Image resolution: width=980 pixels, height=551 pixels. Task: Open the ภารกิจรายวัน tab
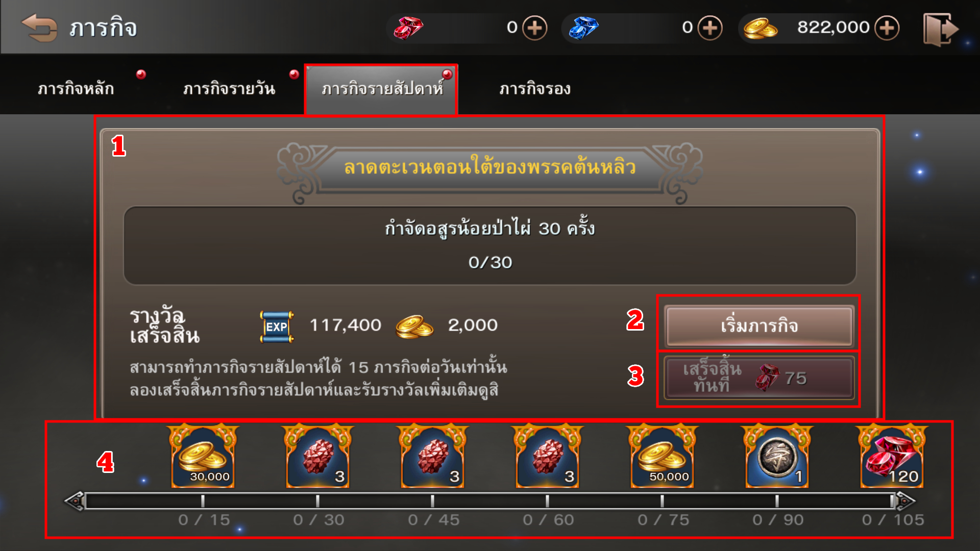(x=229, y=89)
